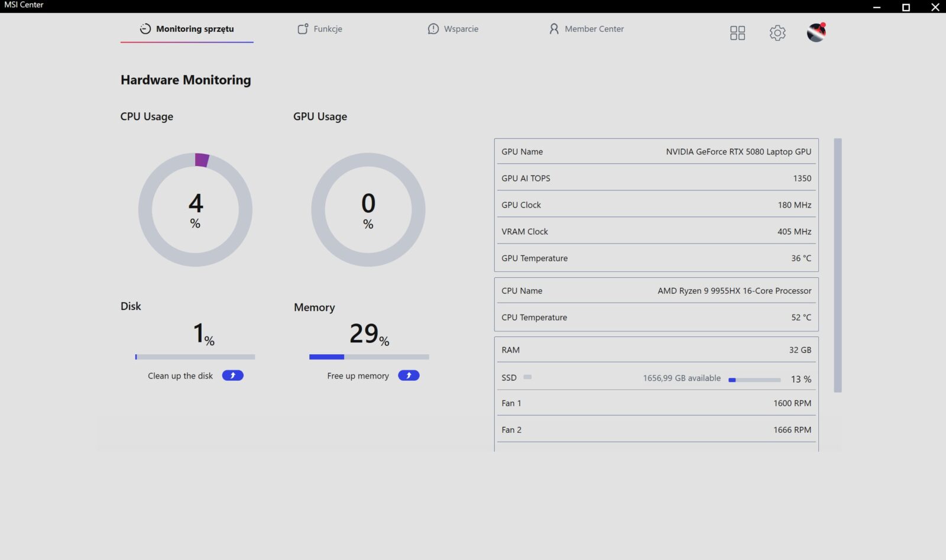Click the Clean up the disk label
946x560 pixels.
point(180,376)
